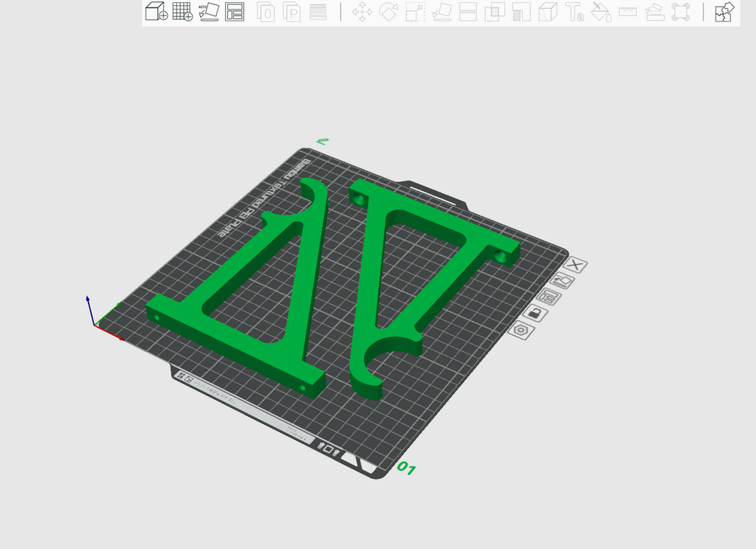Remove the plate with the X icon
Image resolution: width=756 pixels, height=549 pixels.
[x=574, y=265]
